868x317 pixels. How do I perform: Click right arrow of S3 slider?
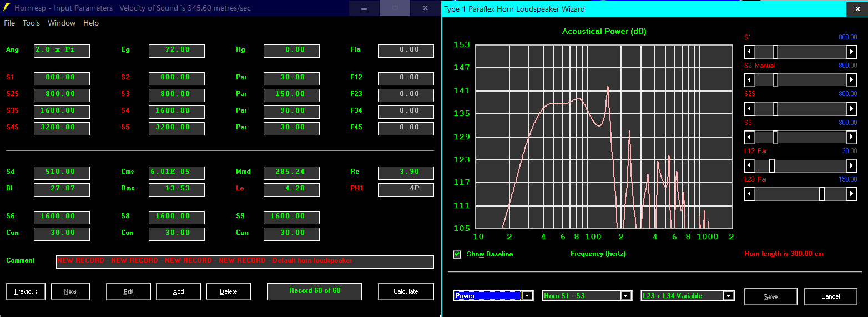[x=851, y=137]
